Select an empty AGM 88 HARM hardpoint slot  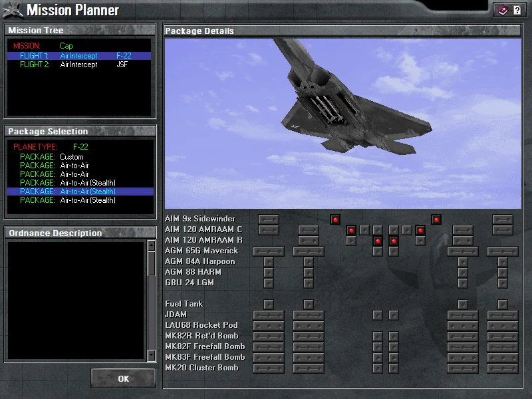pyautogui.click(x=268, y=272)
